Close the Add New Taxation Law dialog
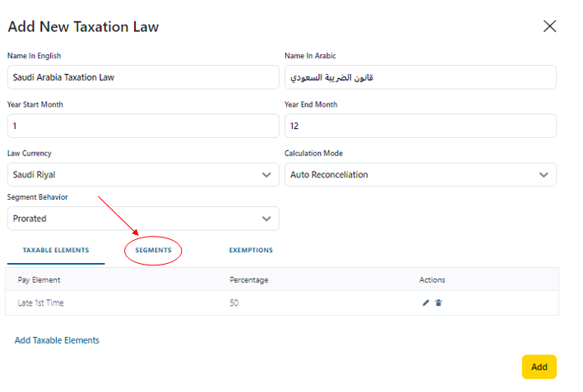 [550, 26]
